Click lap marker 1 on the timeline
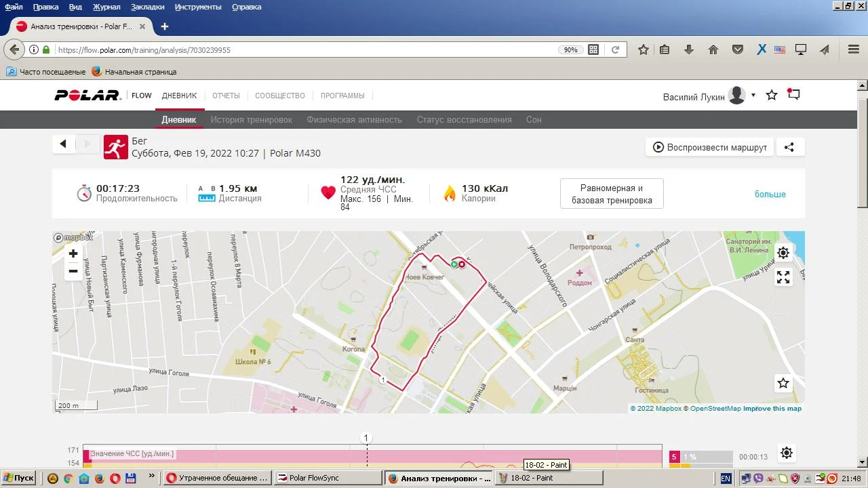 366,438
